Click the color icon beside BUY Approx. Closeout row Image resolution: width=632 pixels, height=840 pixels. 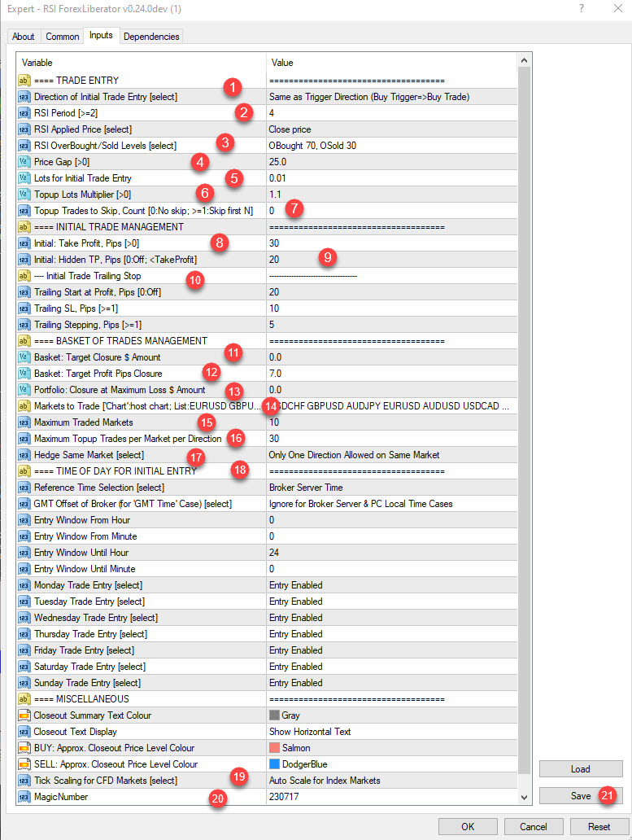(24, 748)
